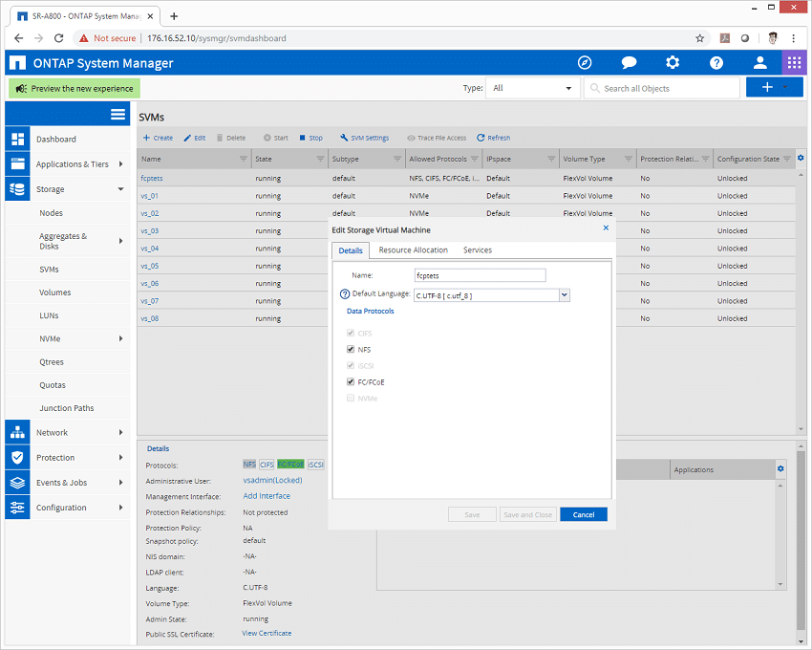The height and width of the screenshot is (650, 812).
Task: Open SVM Settings from the toolbar
Action: click(365, 138)
